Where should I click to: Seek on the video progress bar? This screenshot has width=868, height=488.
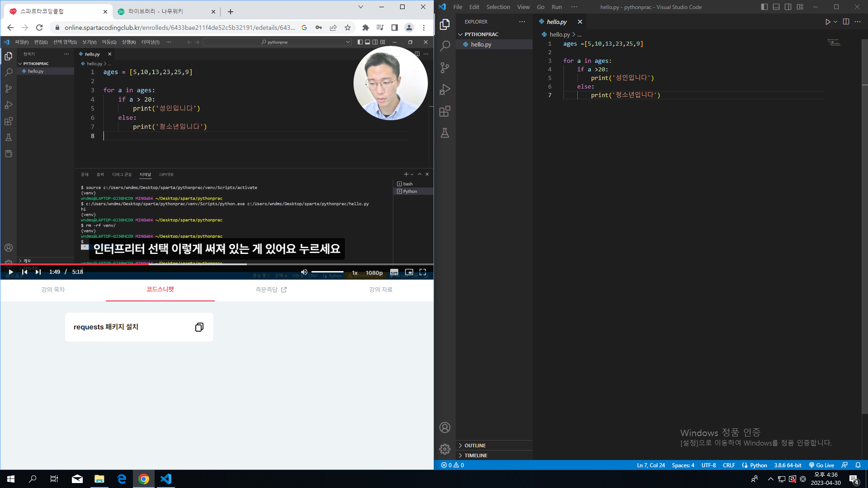(217, 264)
